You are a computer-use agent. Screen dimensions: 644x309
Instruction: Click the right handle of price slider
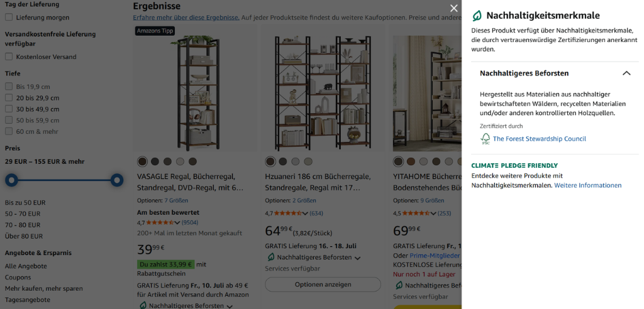[x=117, y=180]
